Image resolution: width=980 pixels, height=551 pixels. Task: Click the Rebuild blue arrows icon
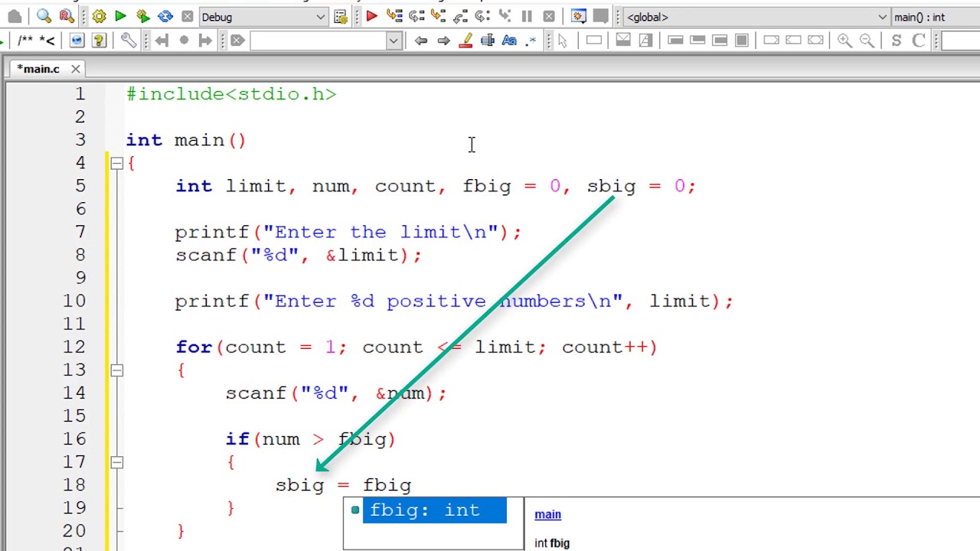click(165, 16)
